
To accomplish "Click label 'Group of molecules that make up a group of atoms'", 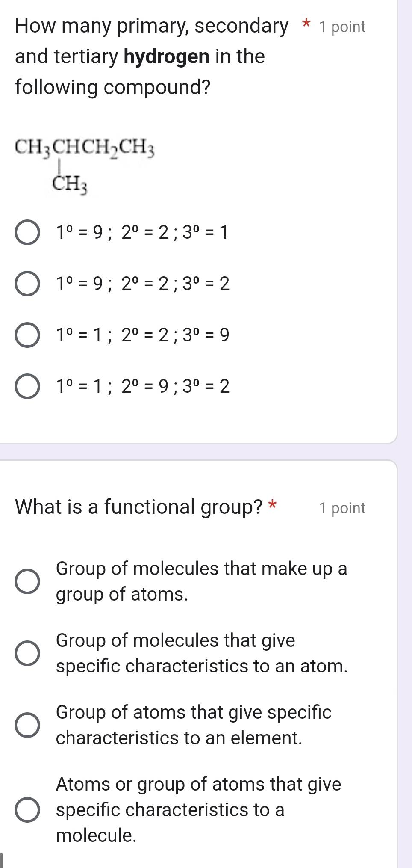I will pyautogui.click(x=201, y=581).
